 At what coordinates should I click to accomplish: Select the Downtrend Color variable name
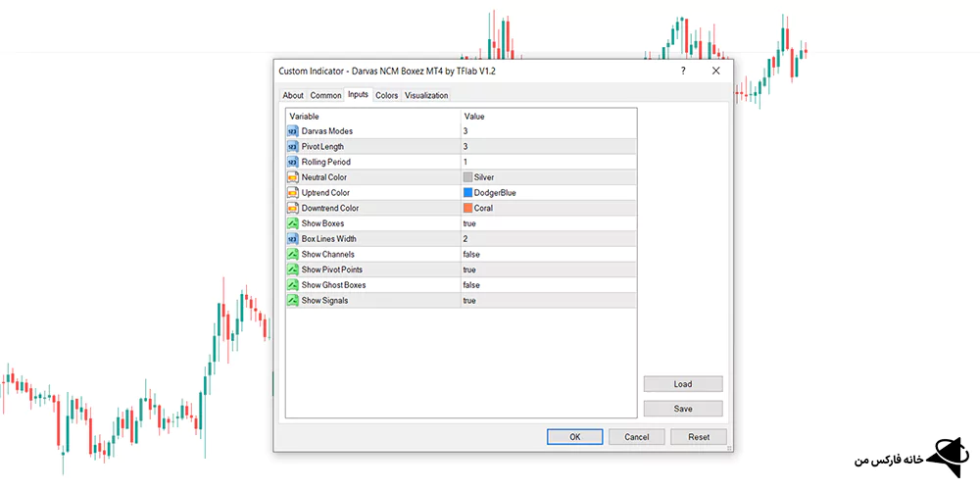tap(330, 208)
